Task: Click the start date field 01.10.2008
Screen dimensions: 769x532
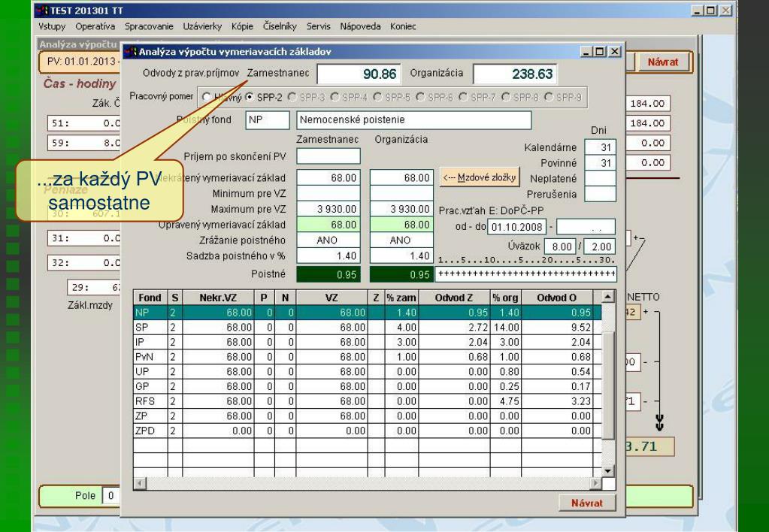Action: [x=517, y=227]
